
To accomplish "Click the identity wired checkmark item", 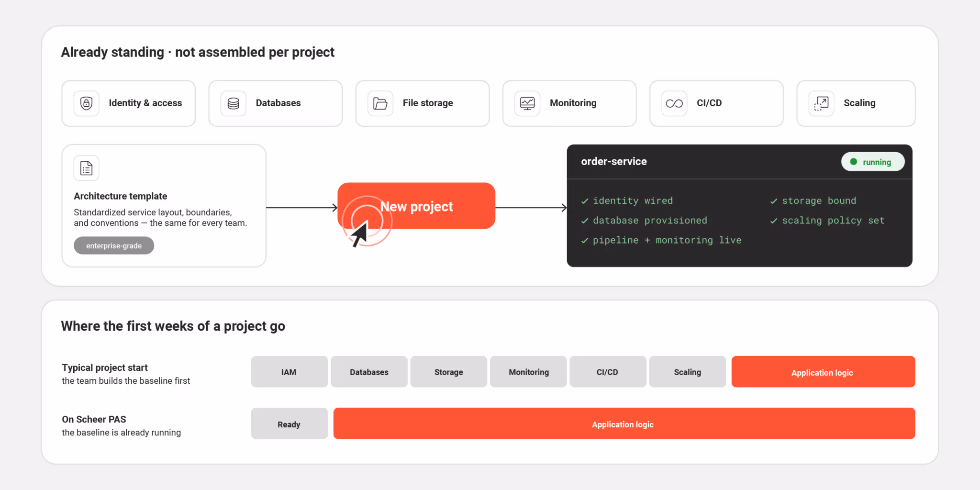I will click(x=627, y=200).
